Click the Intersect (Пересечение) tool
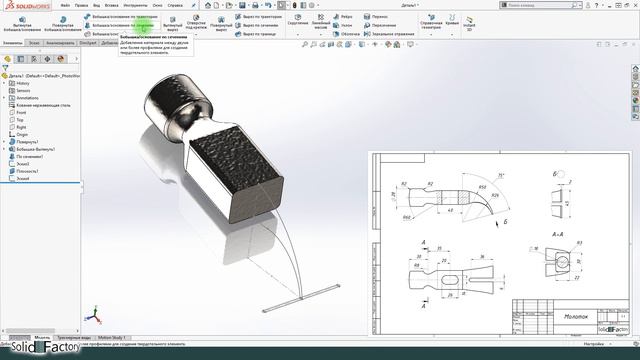 click(x=380, y=25)
